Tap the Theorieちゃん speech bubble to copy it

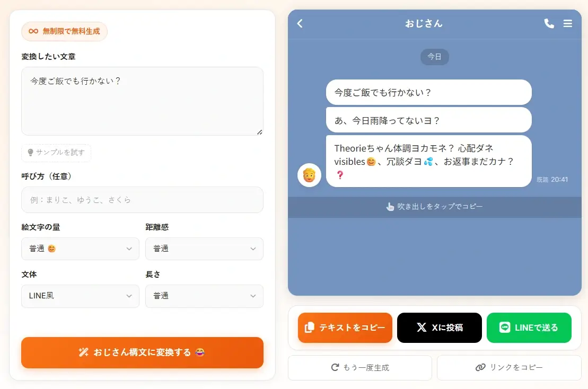428,161
